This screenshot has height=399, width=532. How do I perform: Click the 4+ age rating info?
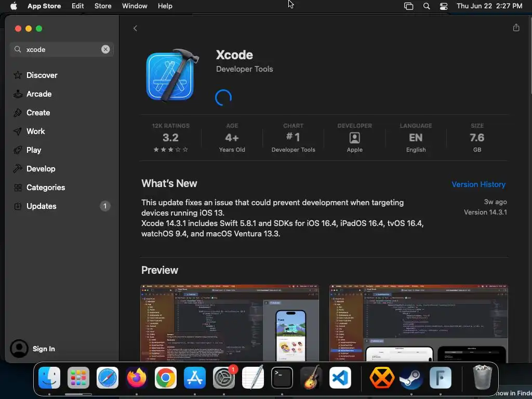232,138
